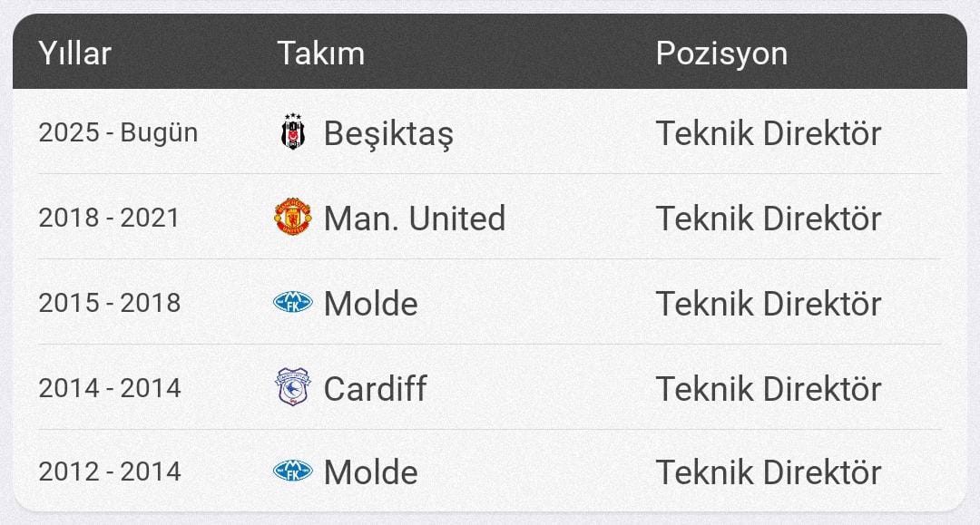Click Teknik Direktör in the Beşiktaş row
The width and height of the screenshot is (980, 525).
(769, 133)
